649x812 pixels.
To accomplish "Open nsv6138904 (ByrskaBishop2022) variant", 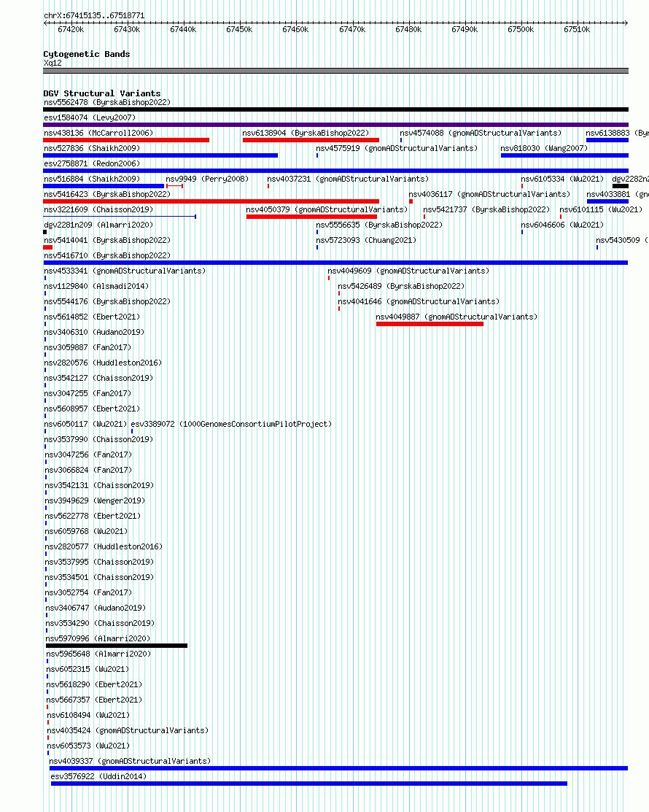I will (x=306, y=133).
